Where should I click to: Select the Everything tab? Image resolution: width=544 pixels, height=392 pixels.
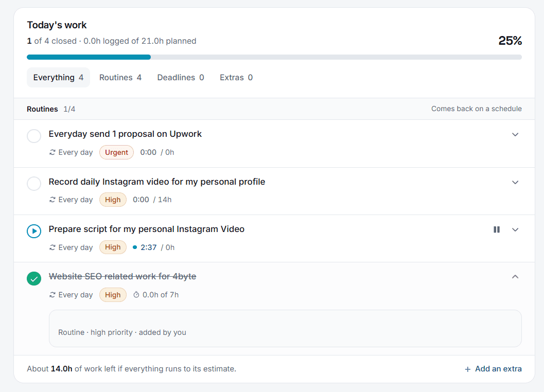coord(58,77)
